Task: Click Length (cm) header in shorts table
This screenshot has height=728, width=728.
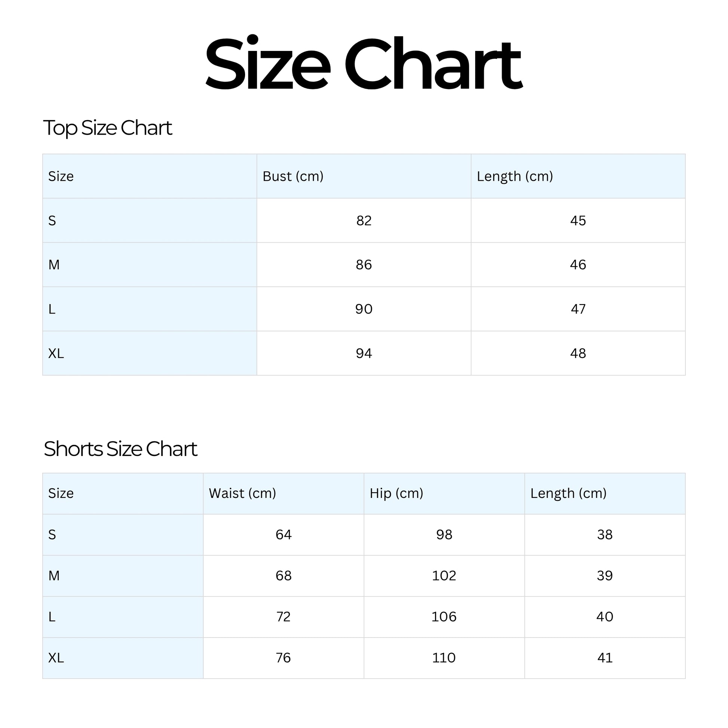Action: [568, 493]
